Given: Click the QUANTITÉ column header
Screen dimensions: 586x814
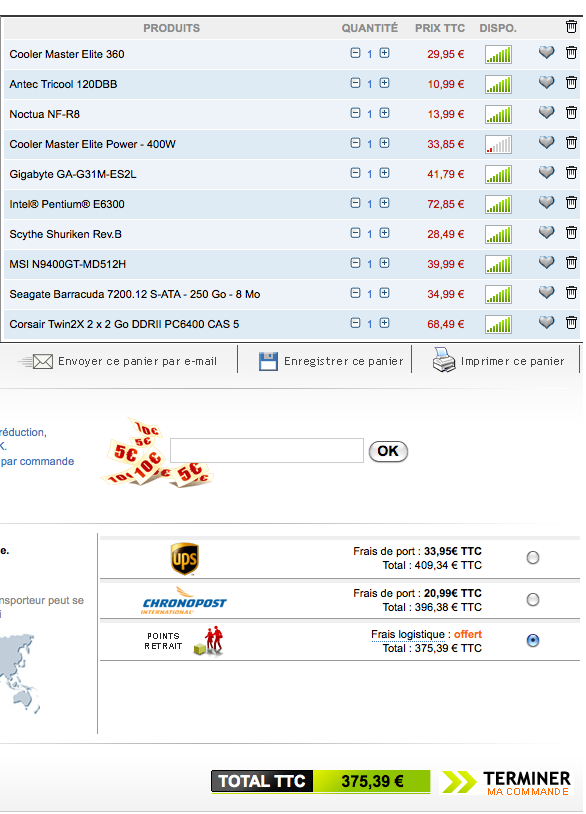Looking at the screenshot, I should tap(370, 28).
